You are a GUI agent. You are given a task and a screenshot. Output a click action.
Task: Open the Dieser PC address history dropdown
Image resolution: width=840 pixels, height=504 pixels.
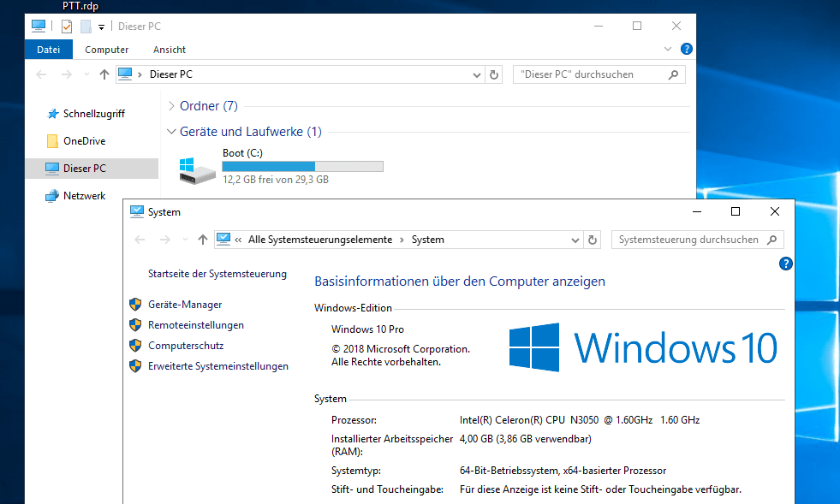[x=478, y=74]
